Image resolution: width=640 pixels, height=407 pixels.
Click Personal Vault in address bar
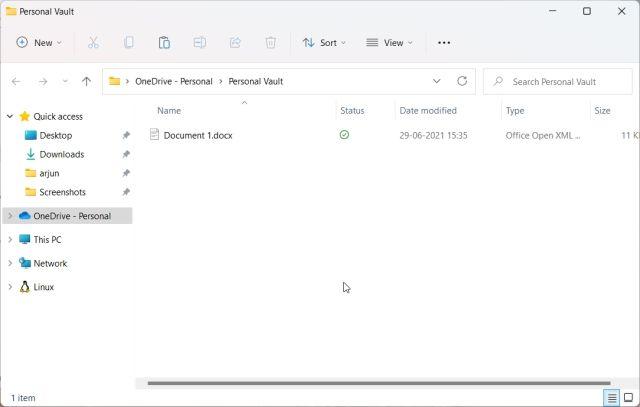coord(256,81)
